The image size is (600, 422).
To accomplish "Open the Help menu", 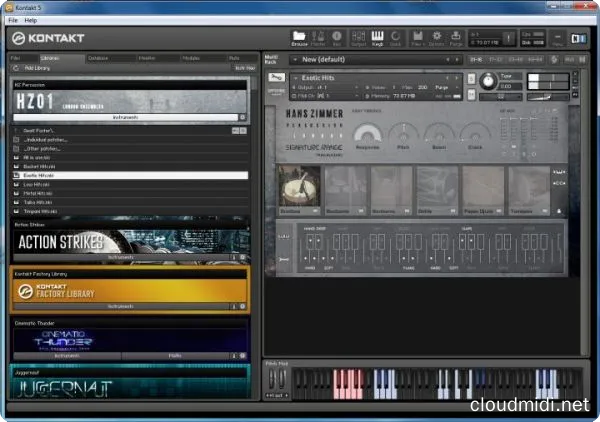I will 31,20.
